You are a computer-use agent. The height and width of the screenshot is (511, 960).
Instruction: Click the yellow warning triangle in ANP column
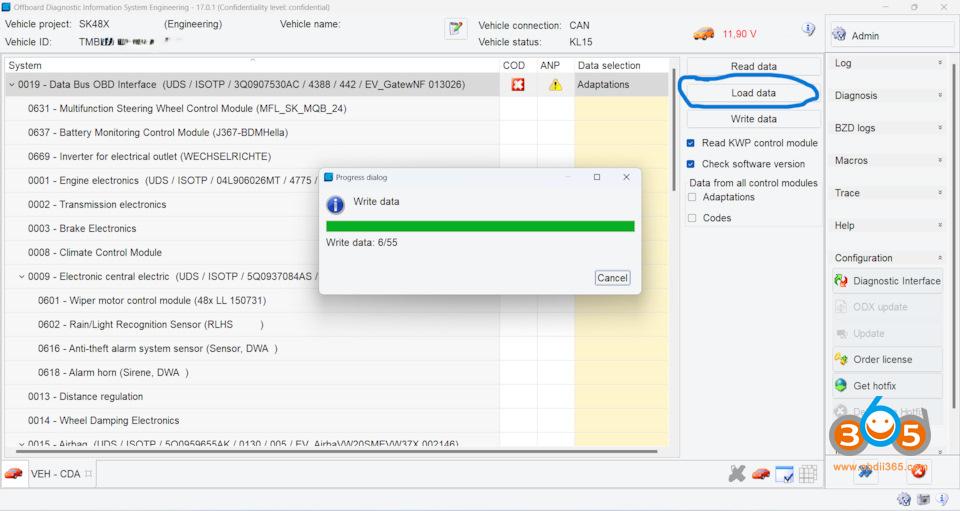[x=555, y=85]
